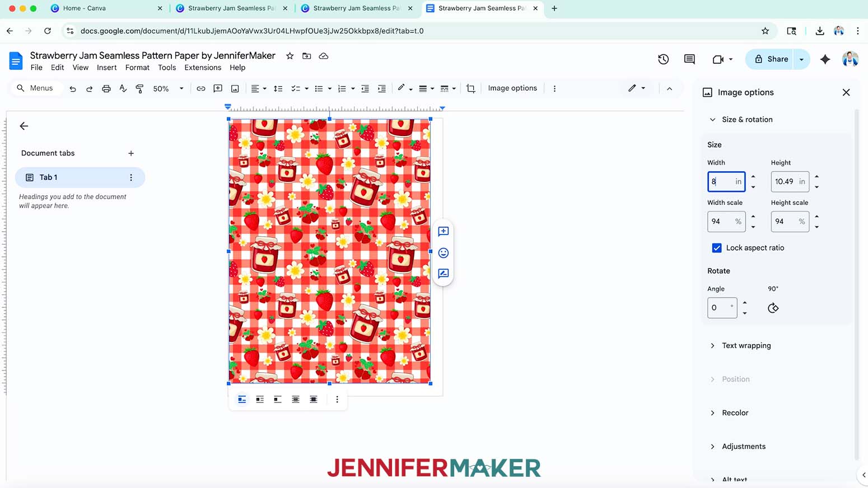Expand Text wrapping section
This screenshot has width=868, height=488.
click(712, 346)
